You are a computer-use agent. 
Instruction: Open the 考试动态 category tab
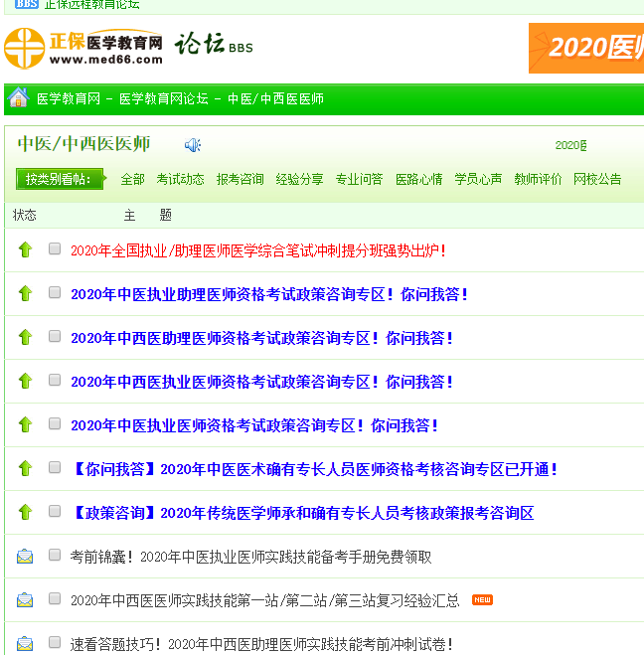180,179
